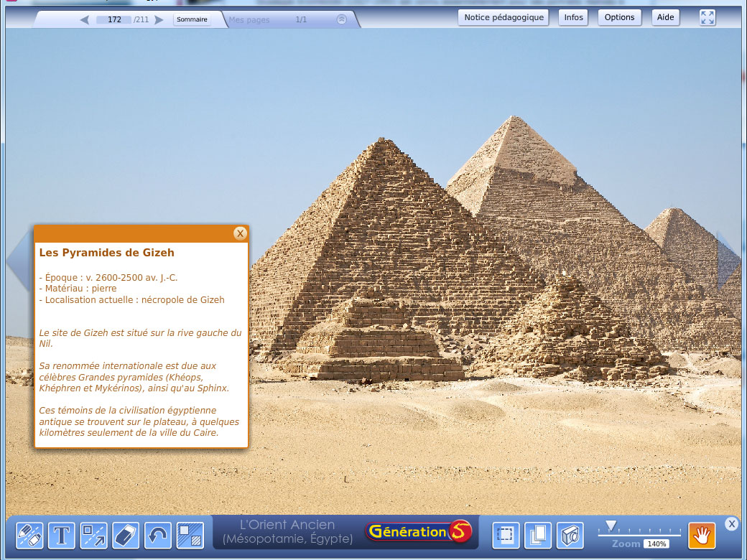This screenshot has height=560, width=747.
Task: Choose the Eraser tool
Action: 125,536
